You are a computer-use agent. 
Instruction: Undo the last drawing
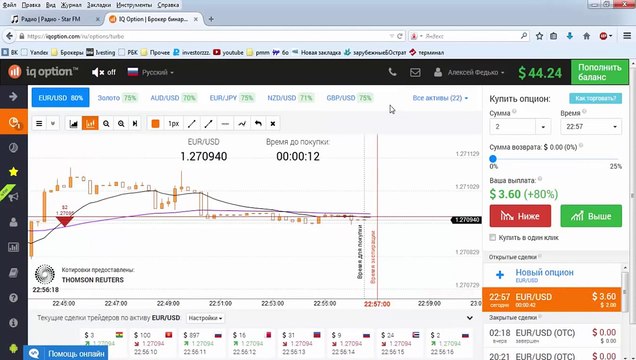(258, 123)
